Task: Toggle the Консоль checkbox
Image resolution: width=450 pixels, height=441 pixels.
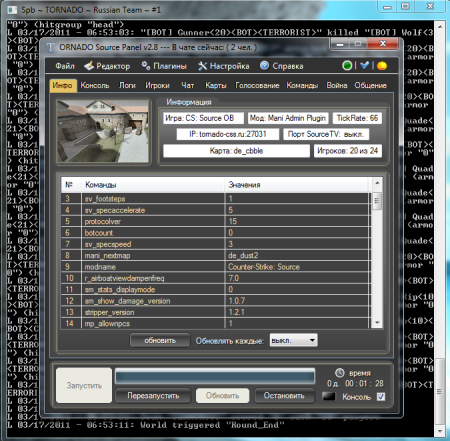Action: click(x=381, y=397)
